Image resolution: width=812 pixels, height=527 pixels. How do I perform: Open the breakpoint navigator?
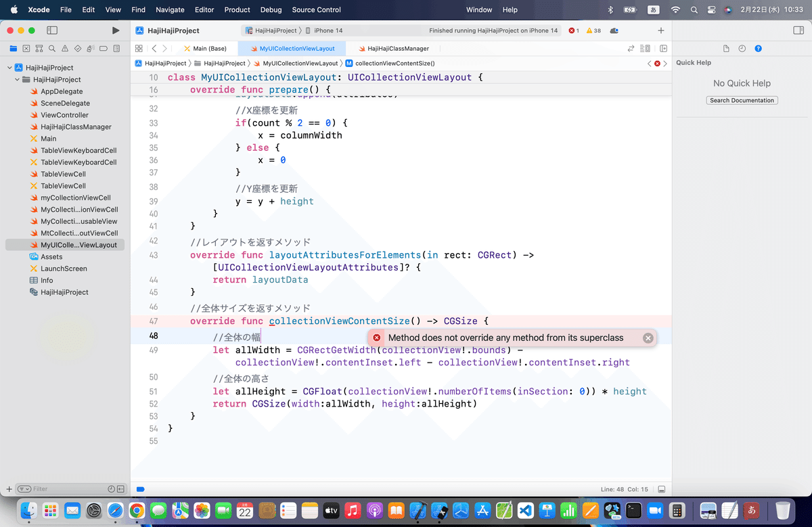(104, 49)
